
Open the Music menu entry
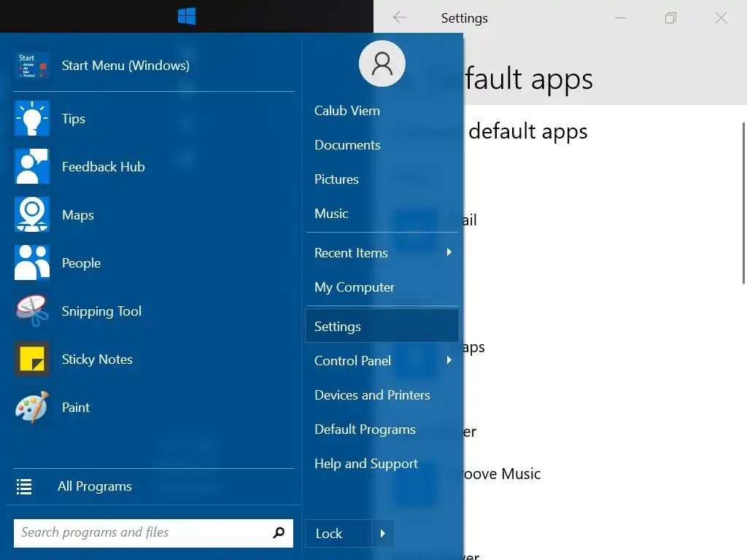point(331,214)
